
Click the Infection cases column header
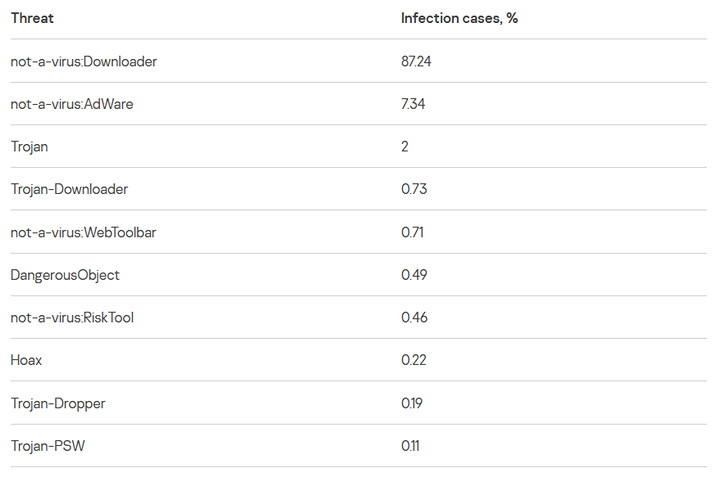pos(459,18)
